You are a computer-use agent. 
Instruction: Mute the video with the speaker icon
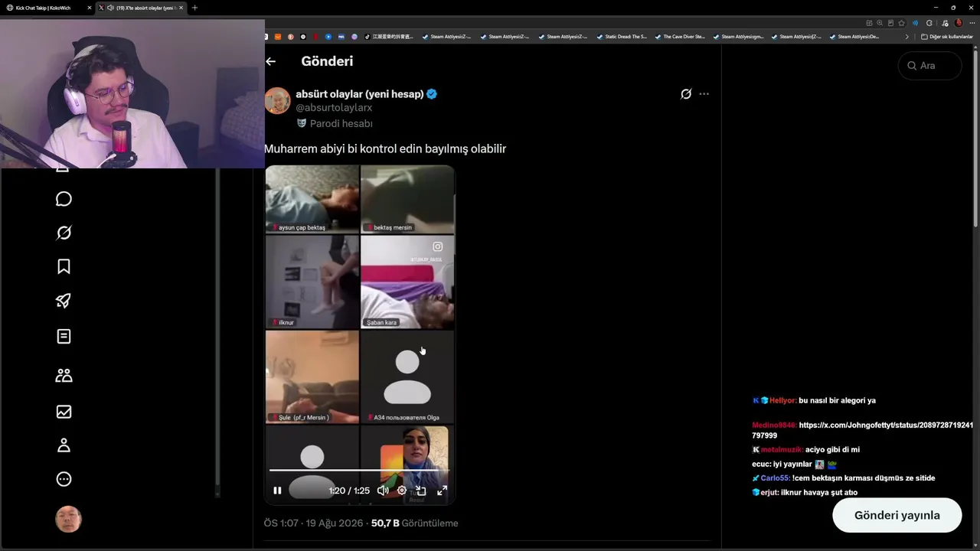[x=383, y=491]
